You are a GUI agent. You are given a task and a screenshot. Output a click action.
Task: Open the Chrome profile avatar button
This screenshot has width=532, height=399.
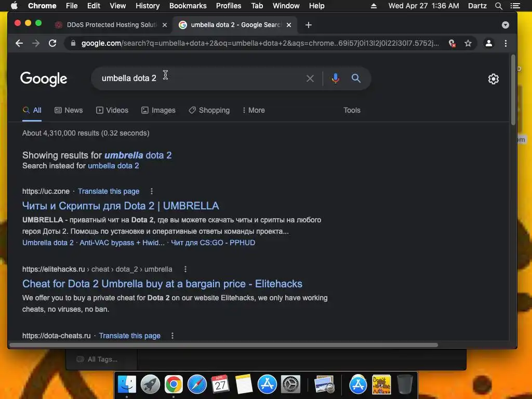(x=488, y=43)
